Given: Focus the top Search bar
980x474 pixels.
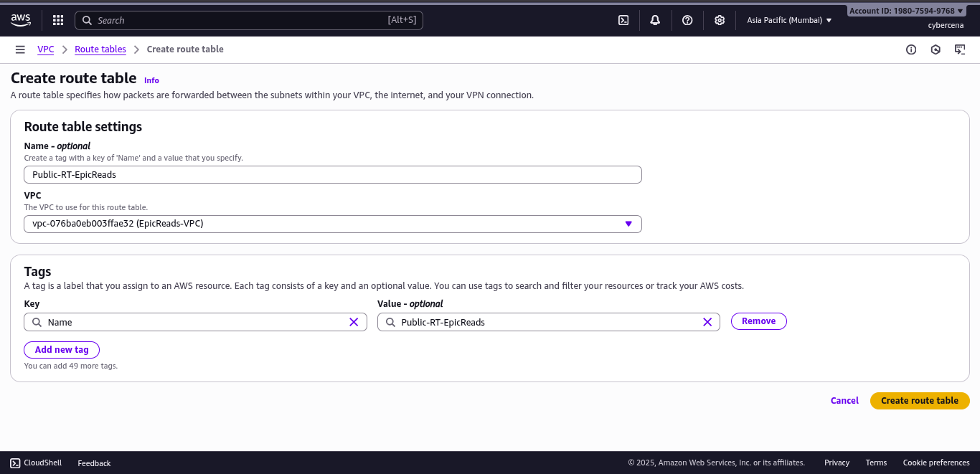Looking at the screenshot, I should (x=249, y=20).
